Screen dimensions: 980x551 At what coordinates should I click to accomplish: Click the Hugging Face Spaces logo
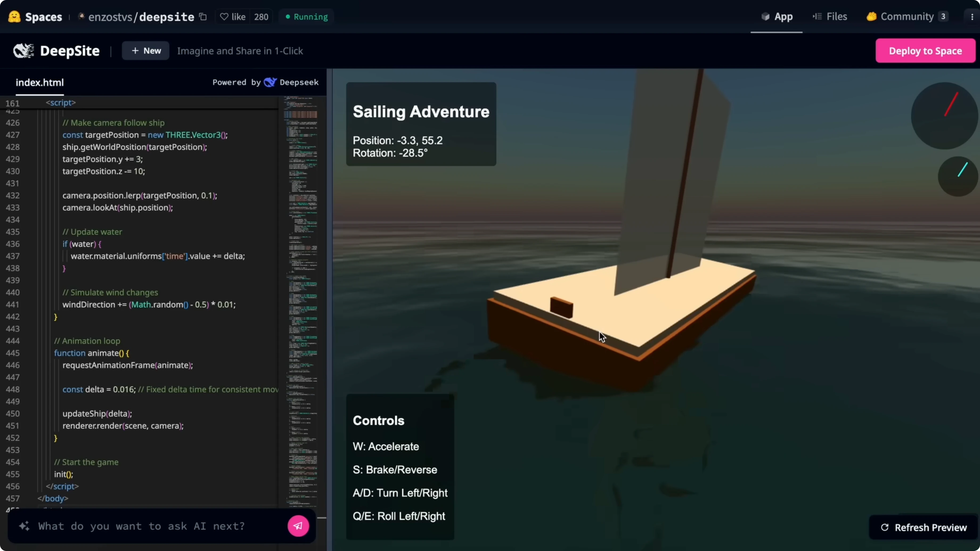14,17
